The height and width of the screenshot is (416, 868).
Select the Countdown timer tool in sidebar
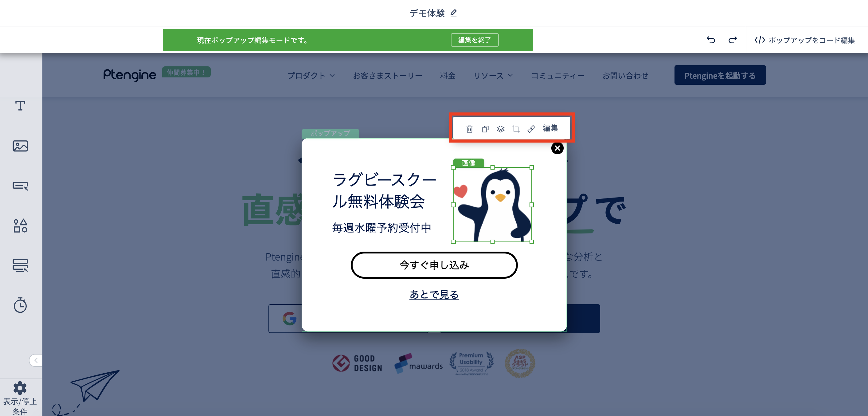coord(20,305)
